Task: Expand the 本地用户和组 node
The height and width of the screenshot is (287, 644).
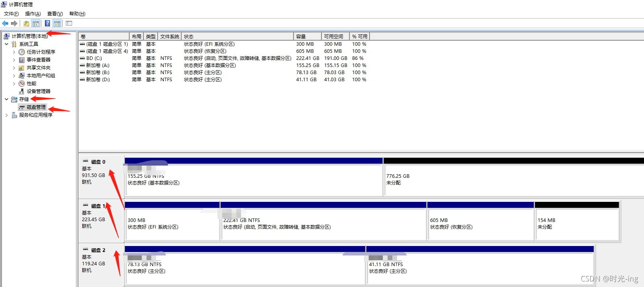Action: coord(14,76)
